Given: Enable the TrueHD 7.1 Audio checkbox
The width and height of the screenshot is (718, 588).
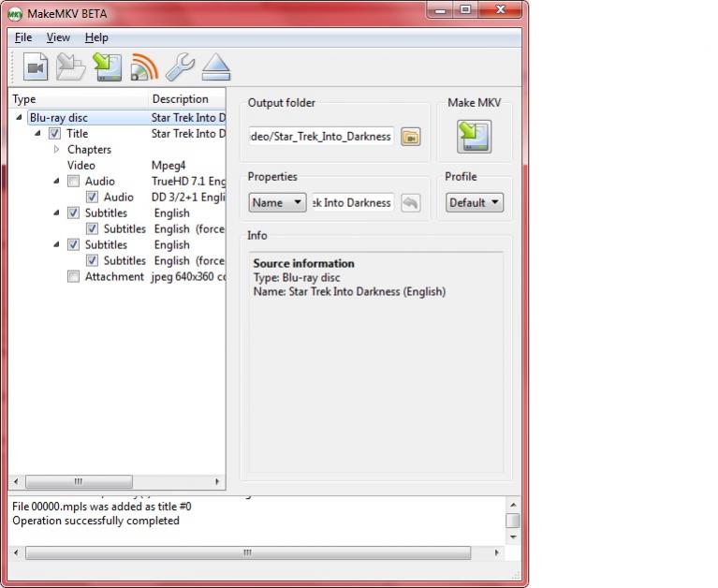Looking at the screenshot, I should click(73, 182).
